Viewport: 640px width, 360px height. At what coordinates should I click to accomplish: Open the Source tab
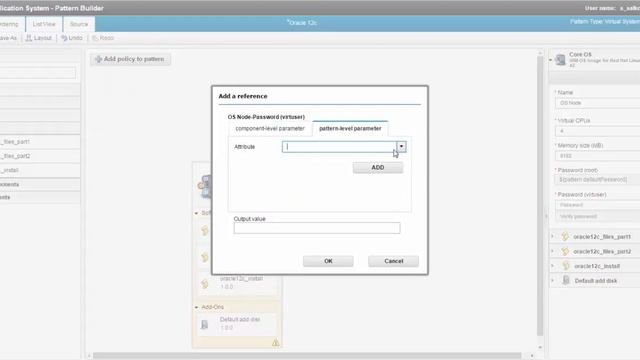pyautogui.click(x=79, y=24)
